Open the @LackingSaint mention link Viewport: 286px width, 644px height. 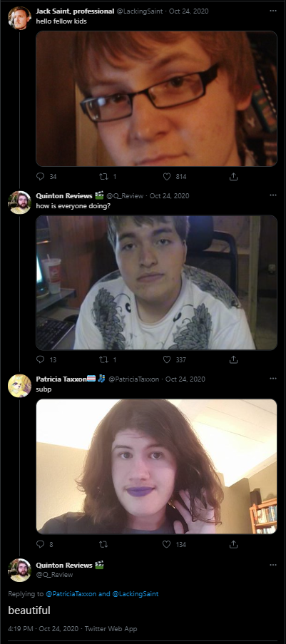[136, 594]
